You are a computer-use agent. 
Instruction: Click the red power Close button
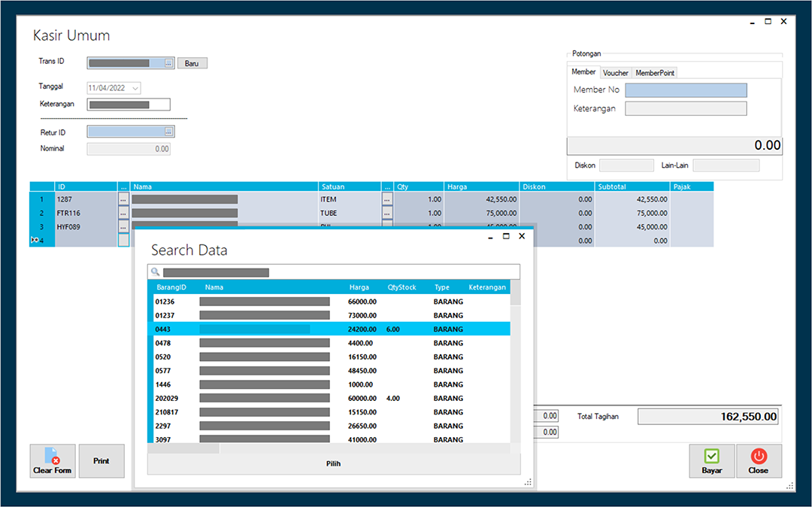[x=759, y=461]
